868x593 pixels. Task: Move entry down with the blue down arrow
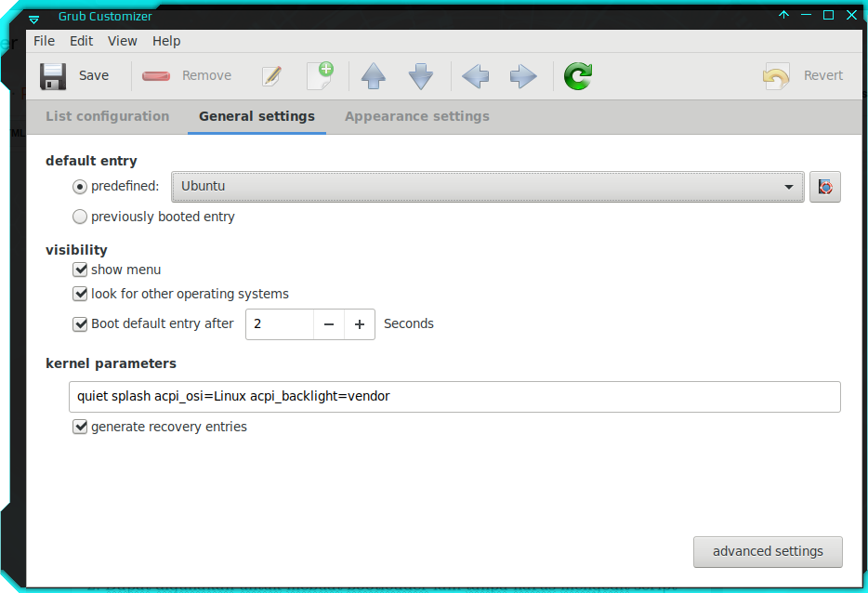tap(420, 75)
